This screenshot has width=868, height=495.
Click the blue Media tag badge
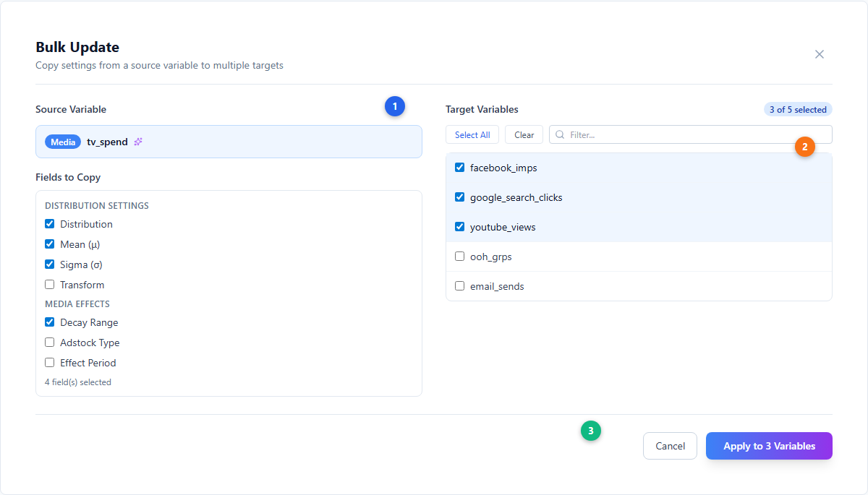tap(63, 142)
